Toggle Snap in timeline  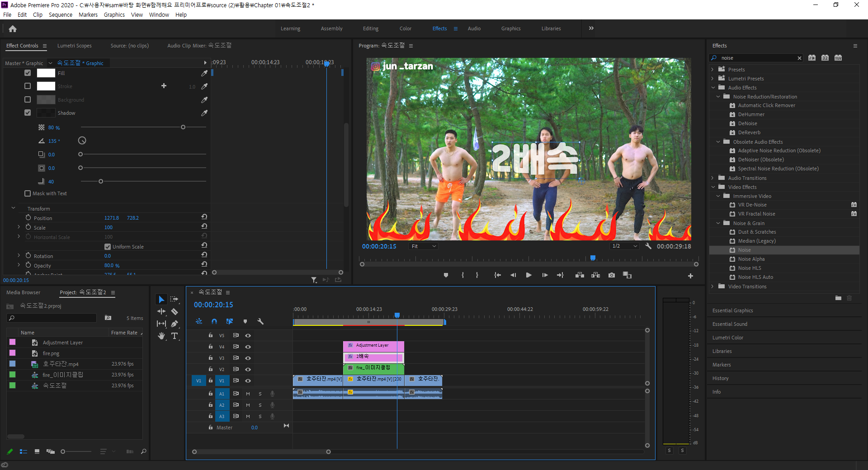coord(214,321)
